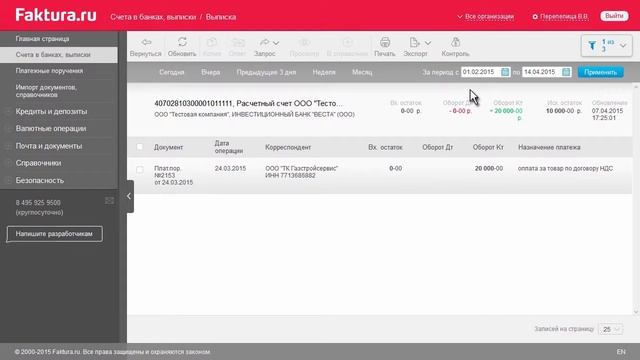This screenshot has width=640, height=360.
Task: Click the end date field 14.04.2015
Action: [542, 72]
